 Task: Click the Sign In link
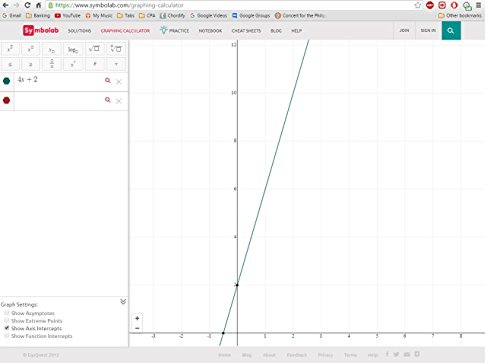428,30
